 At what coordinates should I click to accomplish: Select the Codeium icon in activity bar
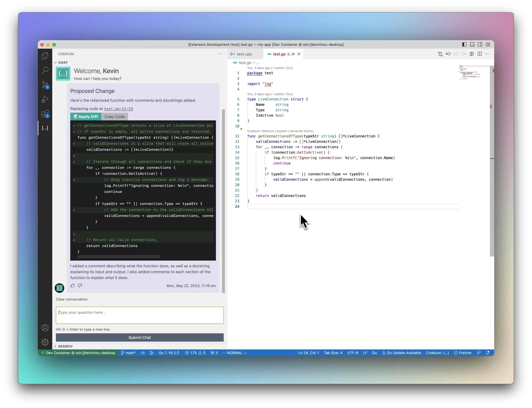pyautogui.click(x=45, y=128)
